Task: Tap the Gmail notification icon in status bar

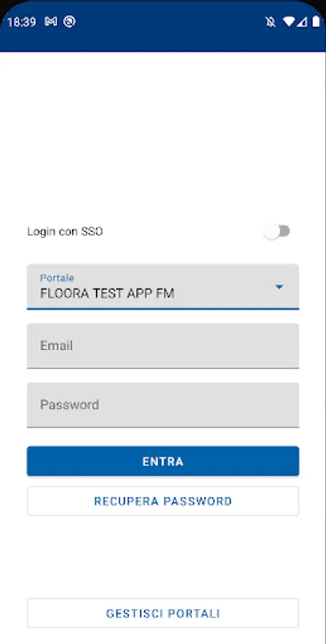Action: [51, 21]
